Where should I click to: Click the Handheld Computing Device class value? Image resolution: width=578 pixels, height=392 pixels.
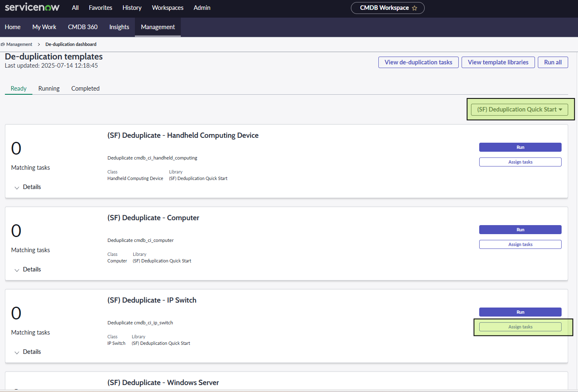pos(135,178)
